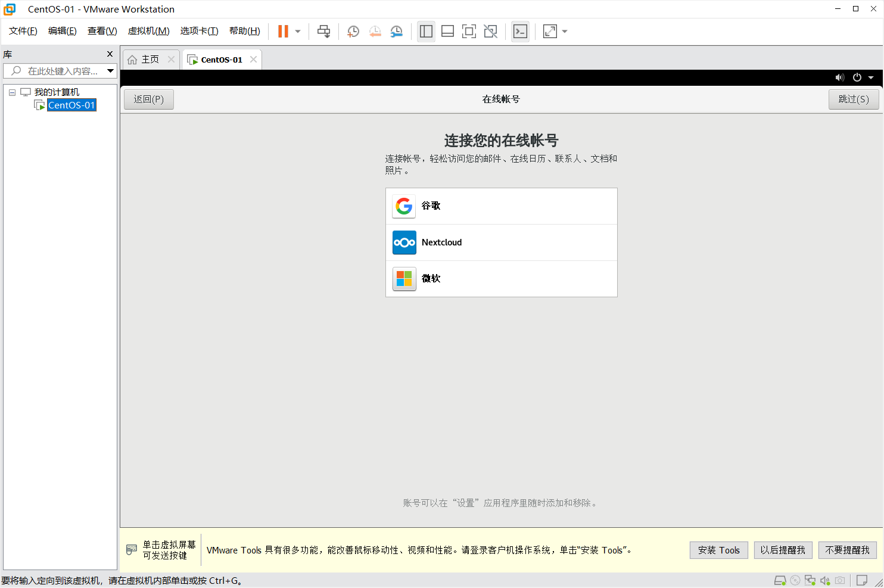The height and width of the screenshot is (588, 884).
Task: Click 跳过(S) to skip online accounts
Action: (x=853, y=99)
